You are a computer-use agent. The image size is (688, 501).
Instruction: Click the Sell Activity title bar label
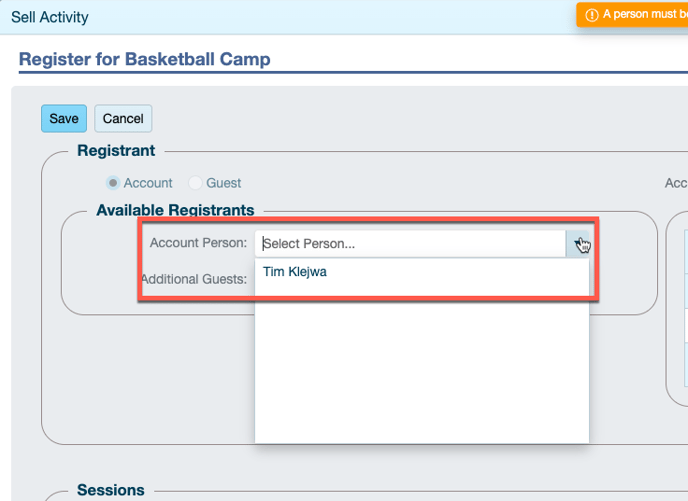(50, 17)
